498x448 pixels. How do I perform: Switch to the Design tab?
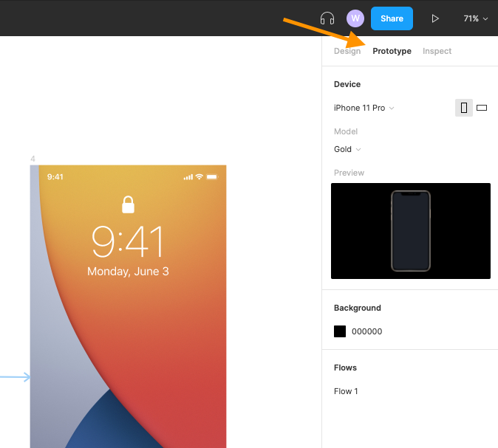tap(347, 51)
